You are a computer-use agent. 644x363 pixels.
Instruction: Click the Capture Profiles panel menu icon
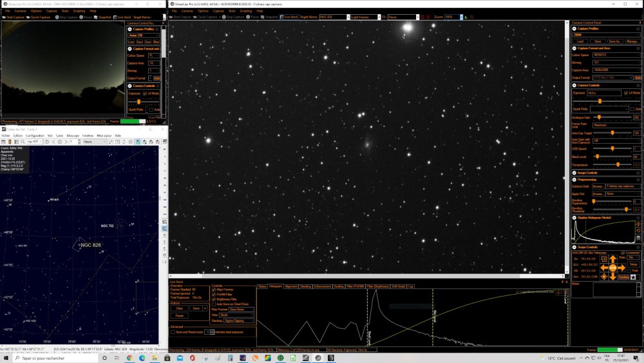click(x=638, y=29)
